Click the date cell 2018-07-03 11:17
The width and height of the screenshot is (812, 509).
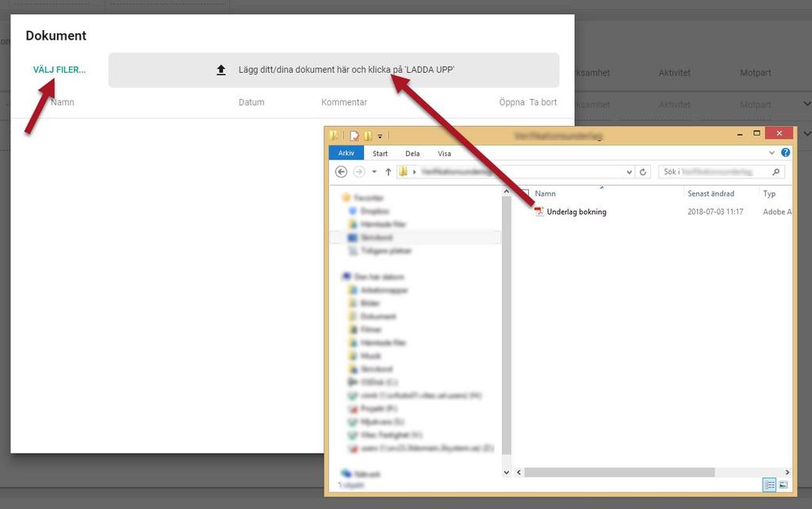(715, 212)
